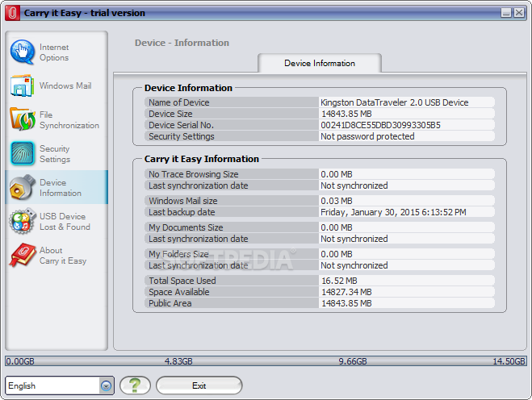Open USB Device Lost & Found icon
The height and width of the screenshot is (400, 532).
23,221
